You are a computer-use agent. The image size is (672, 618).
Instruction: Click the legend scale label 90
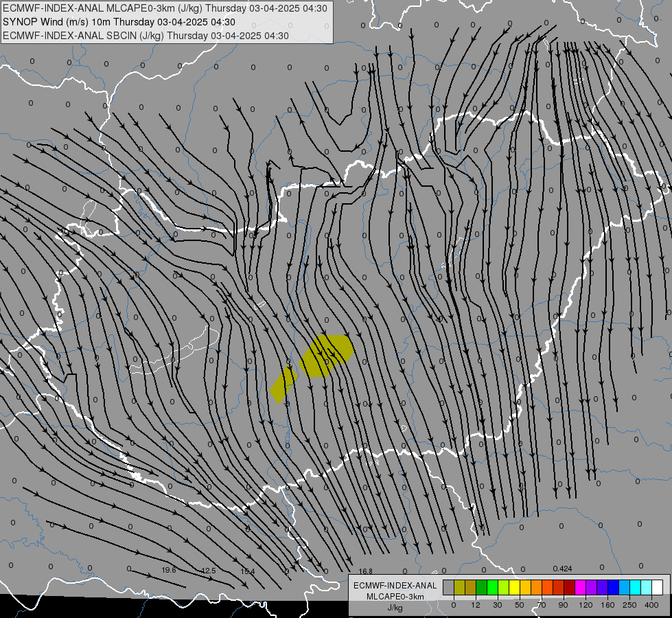click(563, 605)
